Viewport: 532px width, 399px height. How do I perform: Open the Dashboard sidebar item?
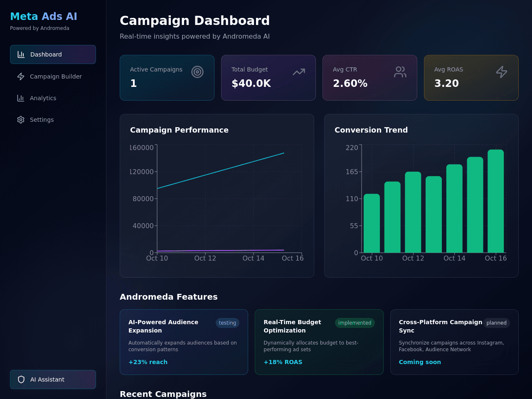53,54
